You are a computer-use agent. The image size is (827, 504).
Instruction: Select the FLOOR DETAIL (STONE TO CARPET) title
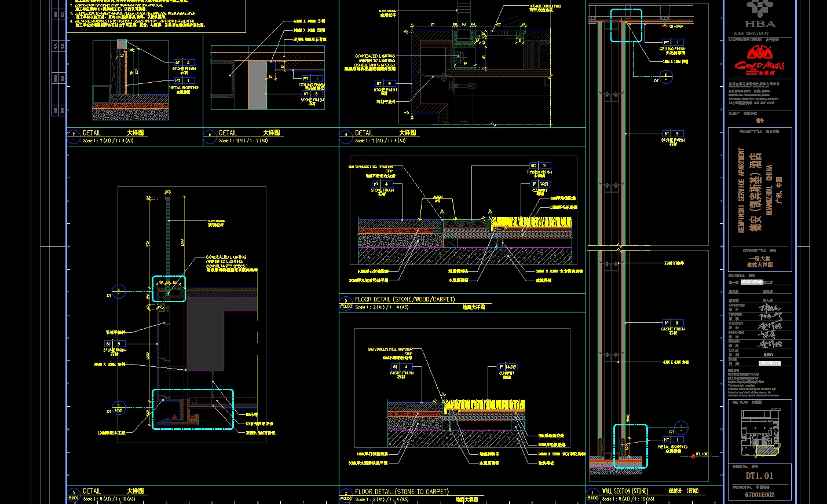coord(402,491)
